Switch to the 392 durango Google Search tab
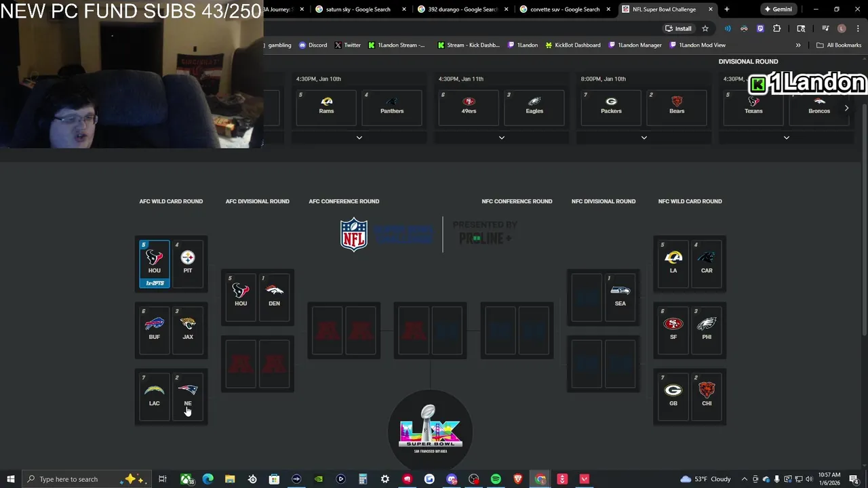868x488 pixels. point(463,9)
